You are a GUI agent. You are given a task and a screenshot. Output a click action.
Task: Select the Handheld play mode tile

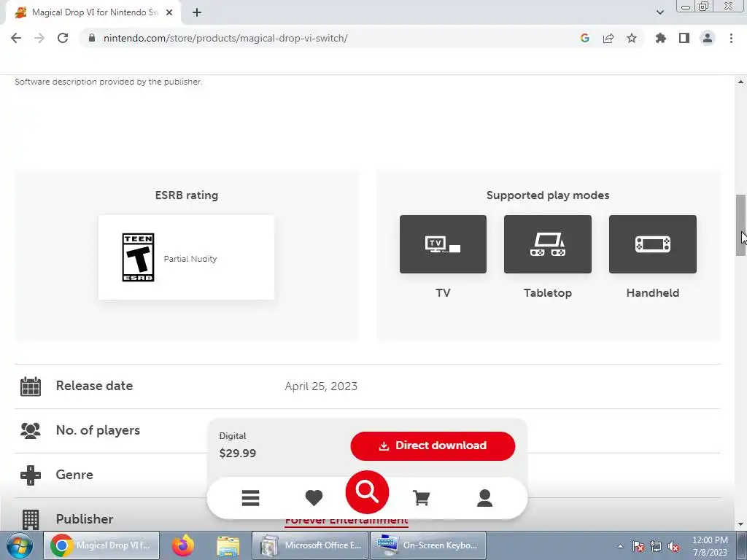click(x=653, y=244)
